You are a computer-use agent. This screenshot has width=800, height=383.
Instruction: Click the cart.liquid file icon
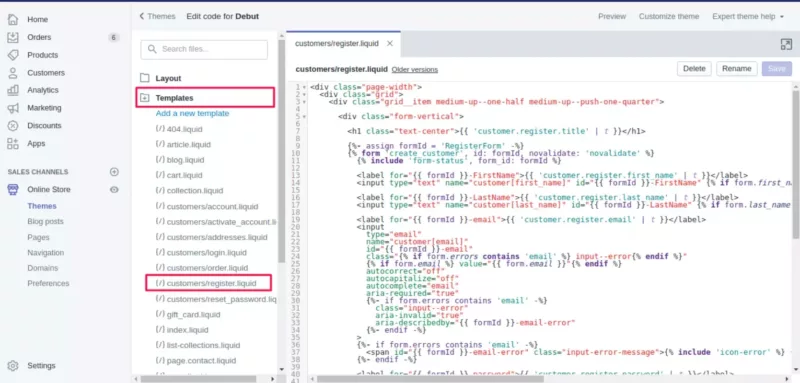[x=160, y=175]
